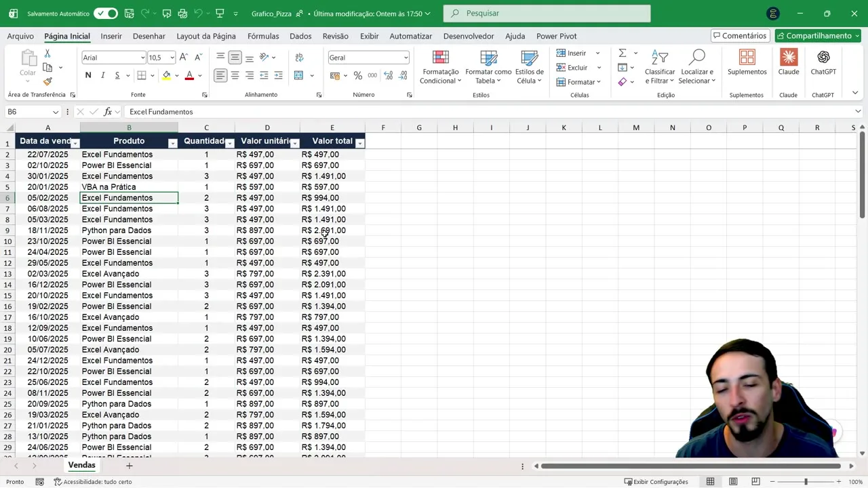Click the percent style button
Viewport: 868px width, 488px height.
358,75
